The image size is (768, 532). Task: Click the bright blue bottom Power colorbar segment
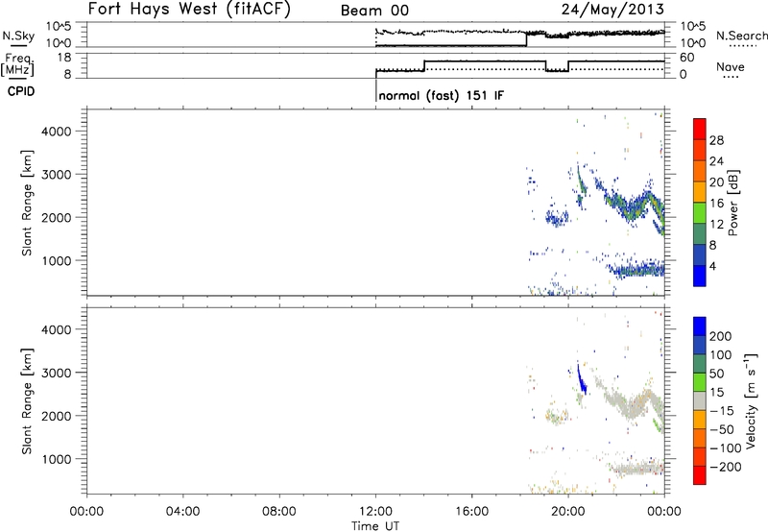[x=700, y=276]
